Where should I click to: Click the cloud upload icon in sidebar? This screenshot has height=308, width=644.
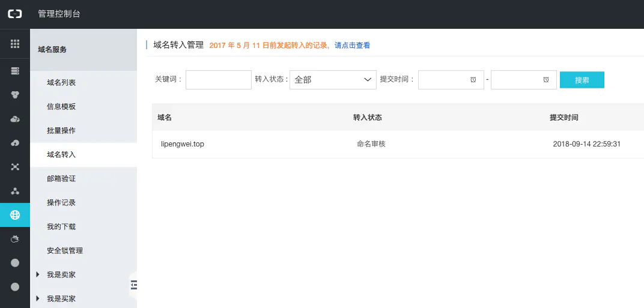tap(15, 143)
